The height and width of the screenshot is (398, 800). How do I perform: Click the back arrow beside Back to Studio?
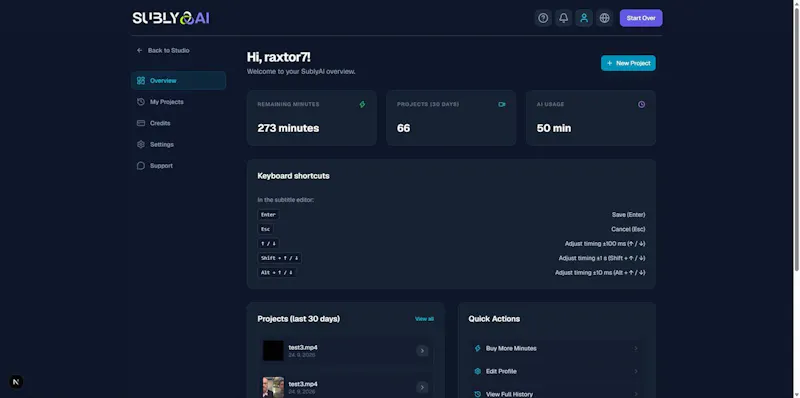coord(140,51)
